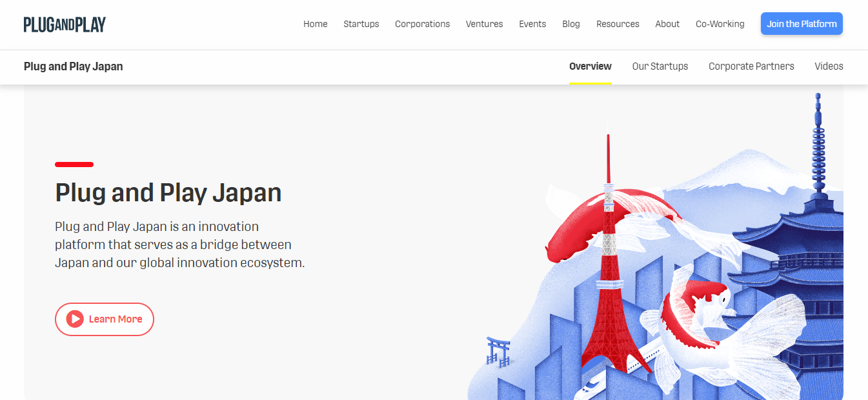
Task: Open the Resources menu item
Action: click(618, 24)
